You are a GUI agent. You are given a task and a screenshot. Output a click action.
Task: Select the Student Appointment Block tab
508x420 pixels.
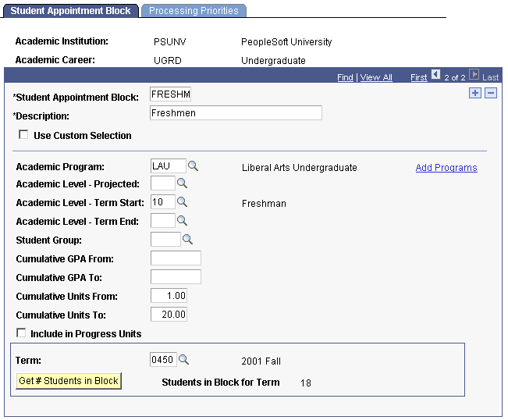pyautogui.click(x=69, y=11)
